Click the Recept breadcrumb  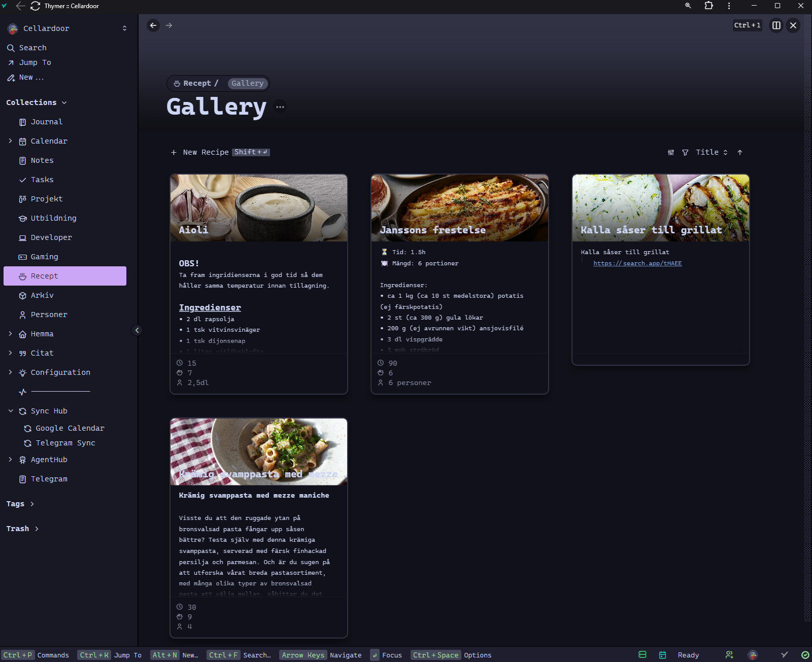(196, 83)
